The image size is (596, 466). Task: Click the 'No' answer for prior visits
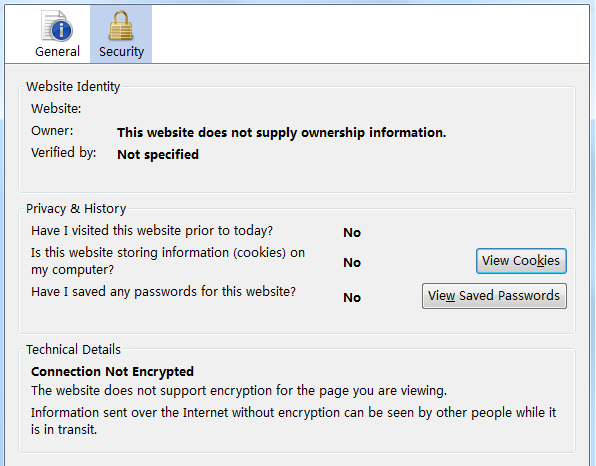(x=352, y=233)
